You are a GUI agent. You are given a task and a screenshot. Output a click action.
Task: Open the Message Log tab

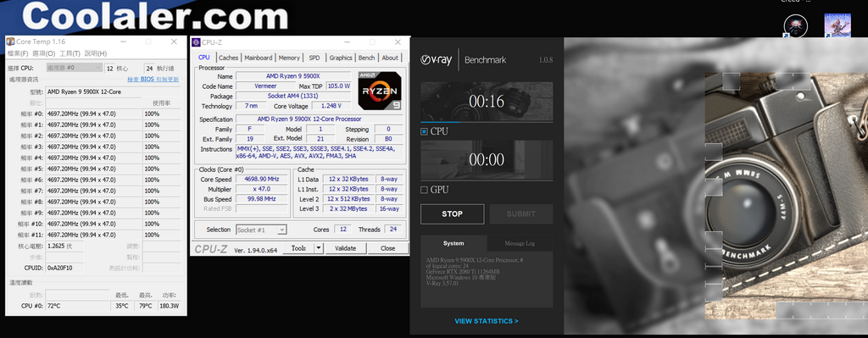point(520,243)
